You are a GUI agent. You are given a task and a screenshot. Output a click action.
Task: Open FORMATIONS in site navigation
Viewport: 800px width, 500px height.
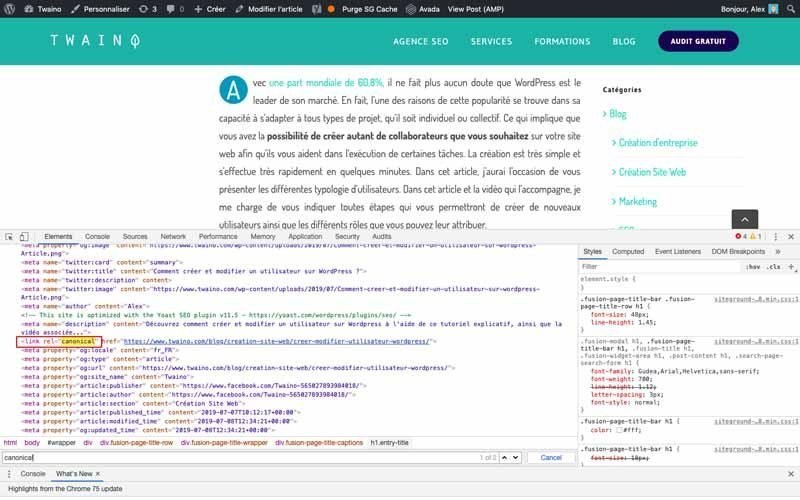click(562, 41)
